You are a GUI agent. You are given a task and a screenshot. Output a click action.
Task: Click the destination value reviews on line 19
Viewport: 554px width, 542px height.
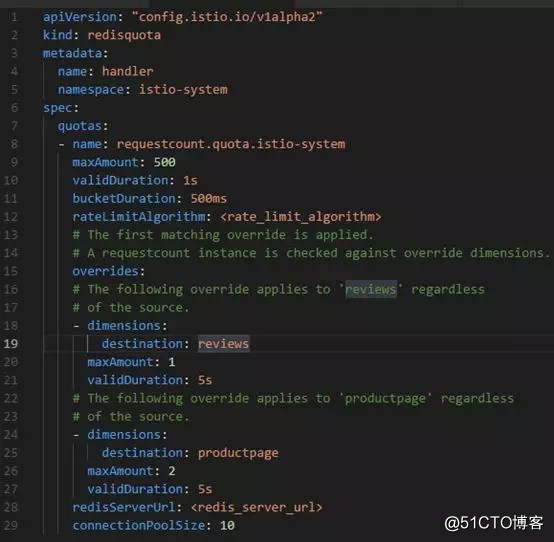tap(223, 344)
